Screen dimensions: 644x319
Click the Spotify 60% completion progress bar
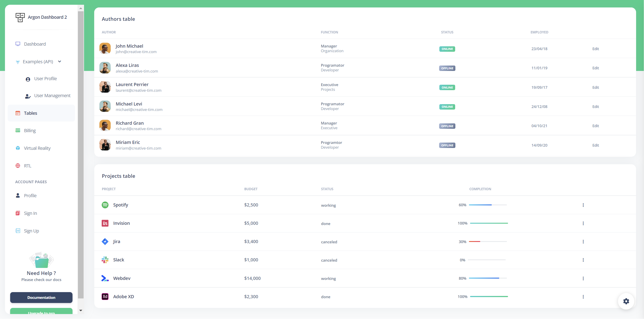487,205
